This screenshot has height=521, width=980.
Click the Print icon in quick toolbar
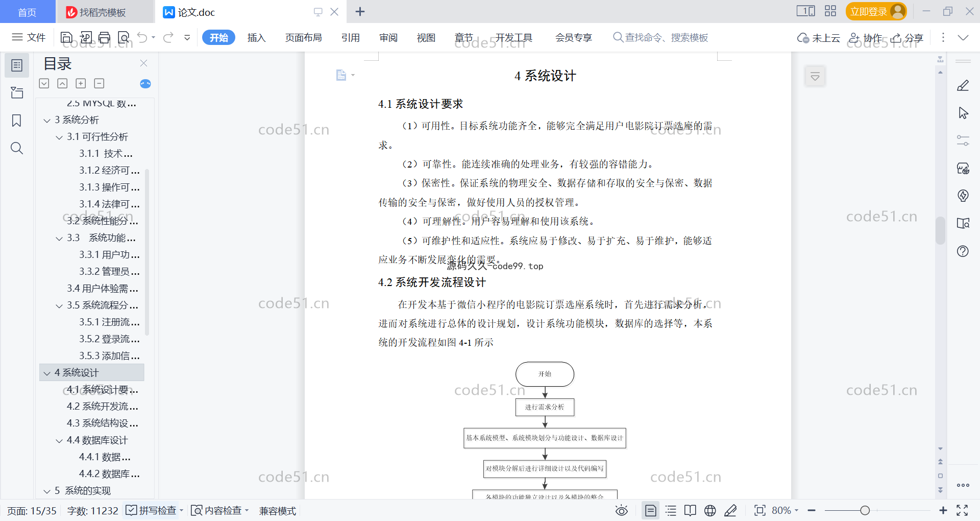pos(105,37)
